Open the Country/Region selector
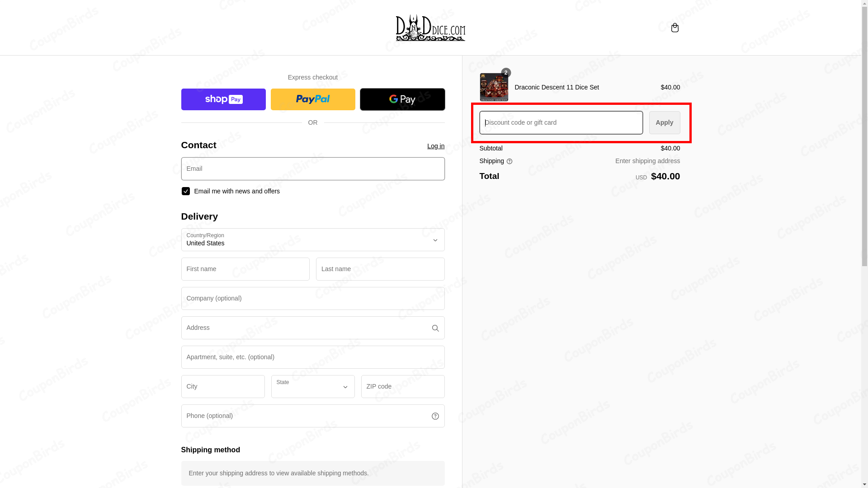 pos(312,240)
